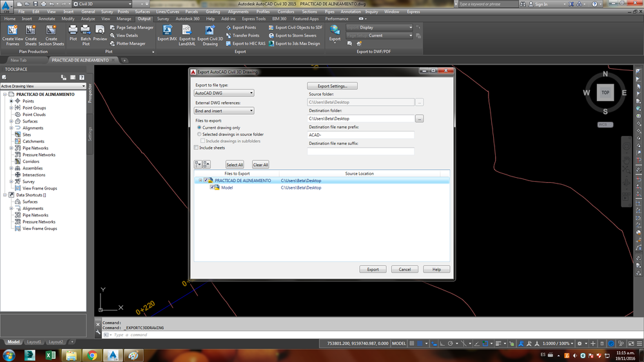Select Selected drawings in source folder option
644x362 pixels.
coord(199,134)
